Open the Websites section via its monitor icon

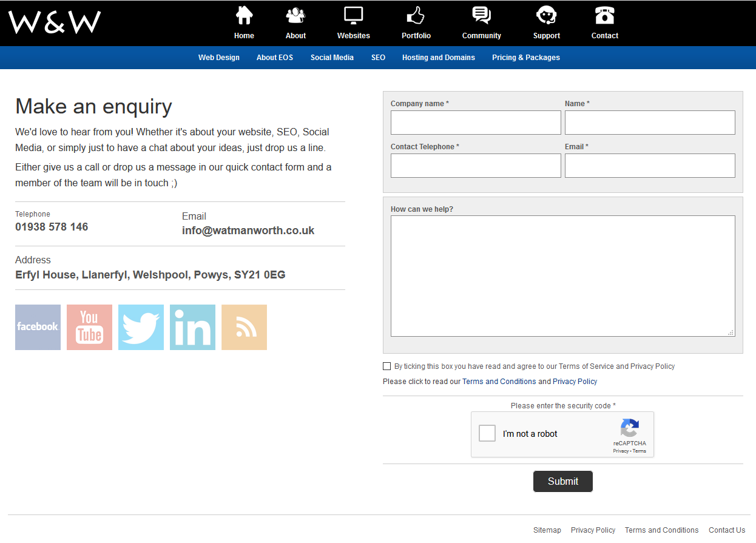tap(353, 15)
